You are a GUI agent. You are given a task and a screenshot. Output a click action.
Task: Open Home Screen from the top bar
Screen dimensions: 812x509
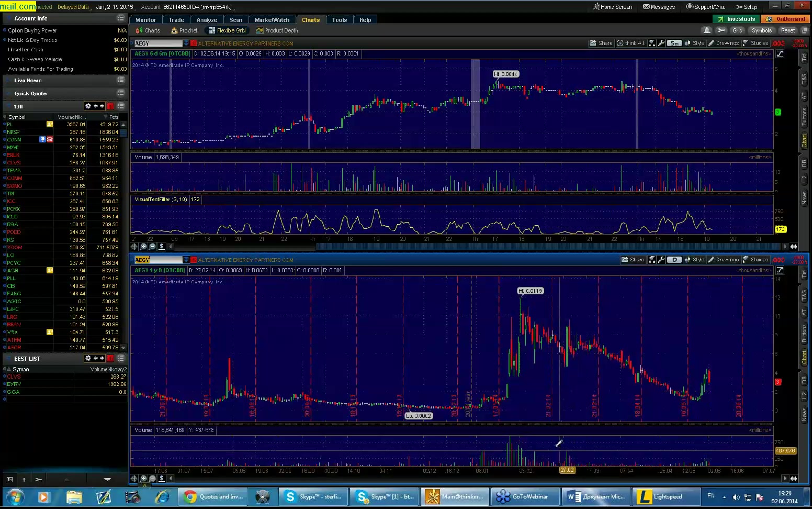click(x=612, y=7)
